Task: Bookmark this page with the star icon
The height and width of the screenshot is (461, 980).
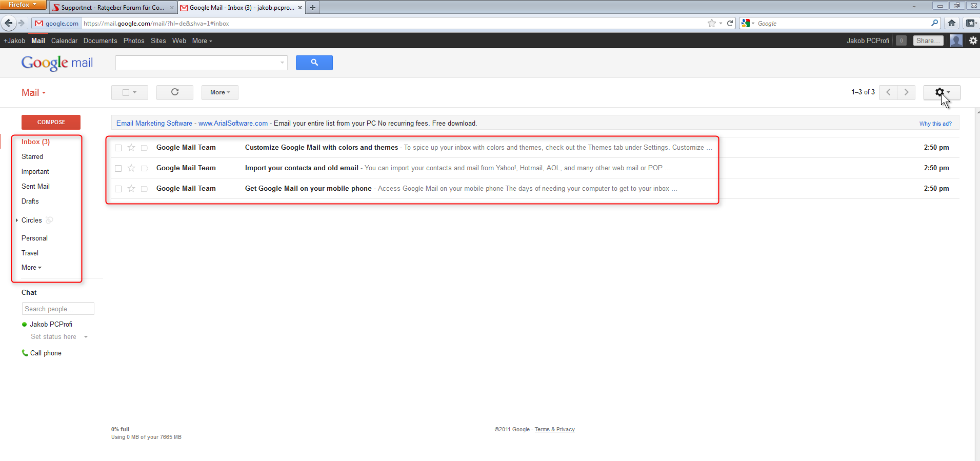Action: coord(711,23)
